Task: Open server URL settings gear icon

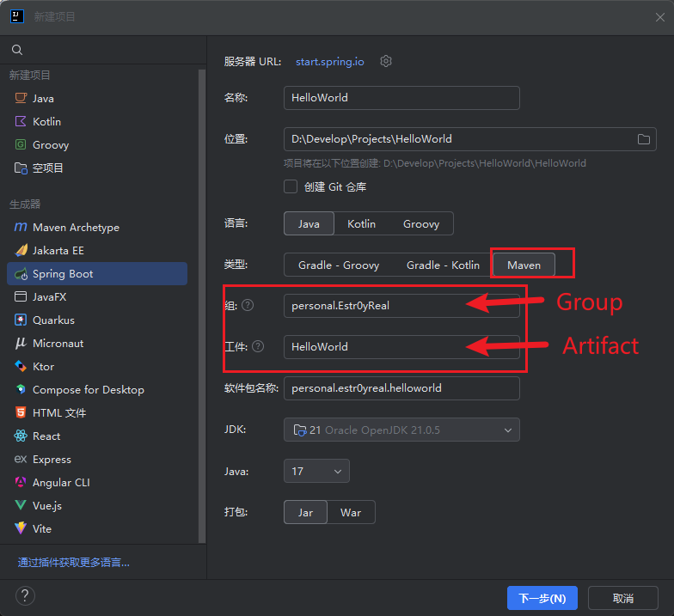Action: tap(386, 61)
